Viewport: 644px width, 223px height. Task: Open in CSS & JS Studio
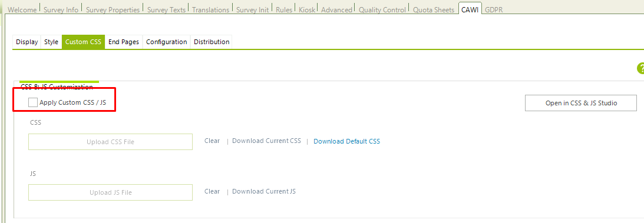click(x=581, y=104)
